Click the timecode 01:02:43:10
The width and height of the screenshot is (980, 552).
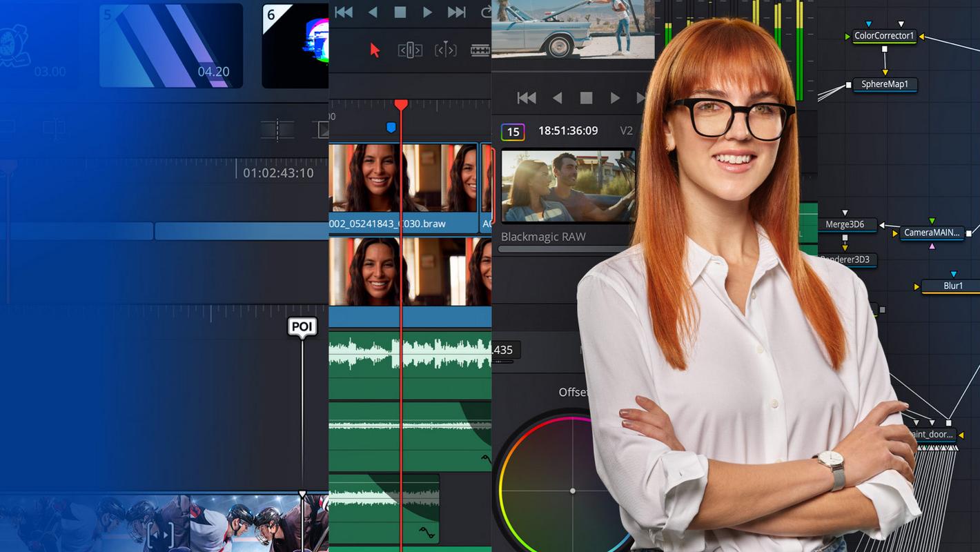278,172
